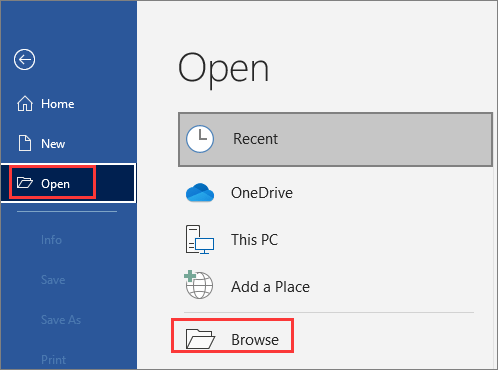The image size is (498, 370).
Task: Select the Recent locations entry label
Action: [x=255, y=139]
